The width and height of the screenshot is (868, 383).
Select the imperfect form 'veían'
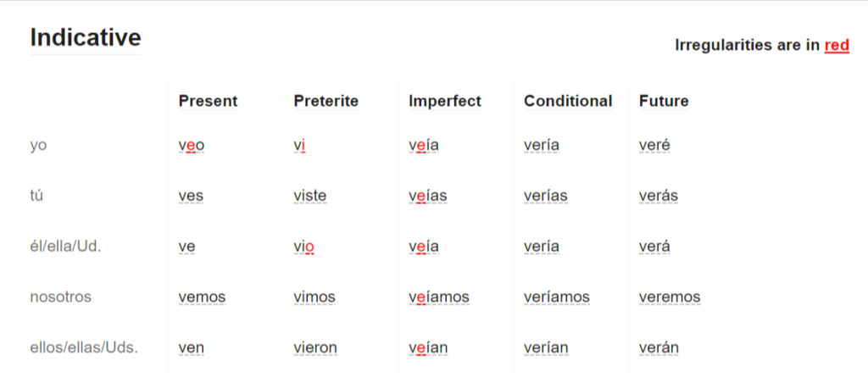pos(428,348)
